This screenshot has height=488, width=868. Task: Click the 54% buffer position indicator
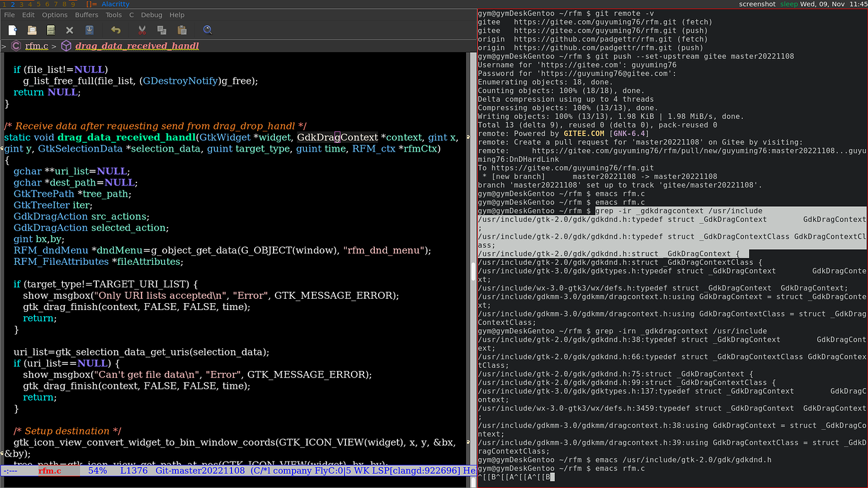[x=98, y=470]
